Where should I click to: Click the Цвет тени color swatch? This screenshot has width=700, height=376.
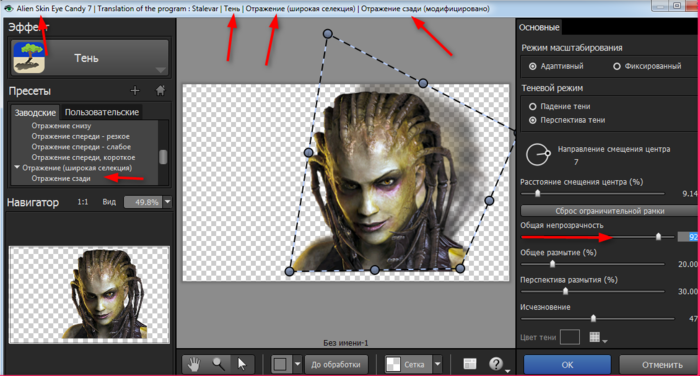pyautogui.click(x=570, y=337)
